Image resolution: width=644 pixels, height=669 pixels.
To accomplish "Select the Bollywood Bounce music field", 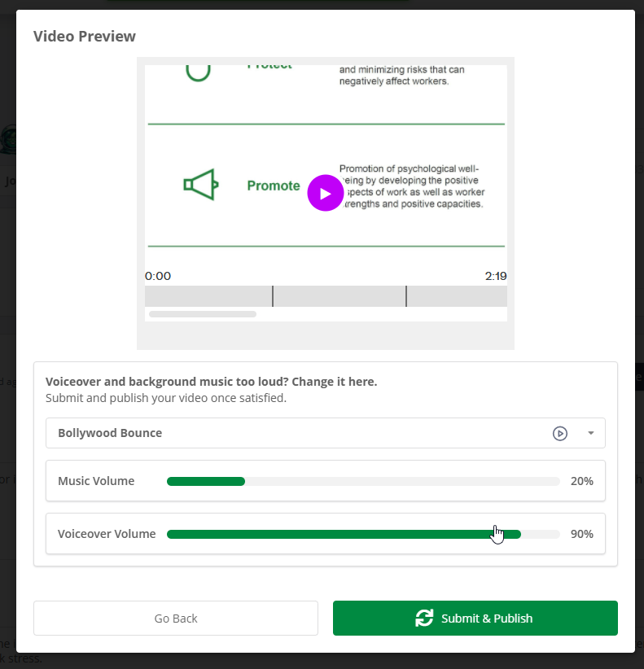I will click(x=325, y=433).
